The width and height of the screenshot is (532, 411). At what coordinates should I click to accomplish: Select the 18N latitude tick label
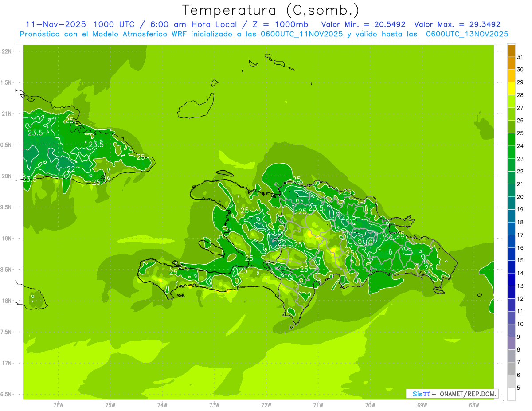pos(6,301)
